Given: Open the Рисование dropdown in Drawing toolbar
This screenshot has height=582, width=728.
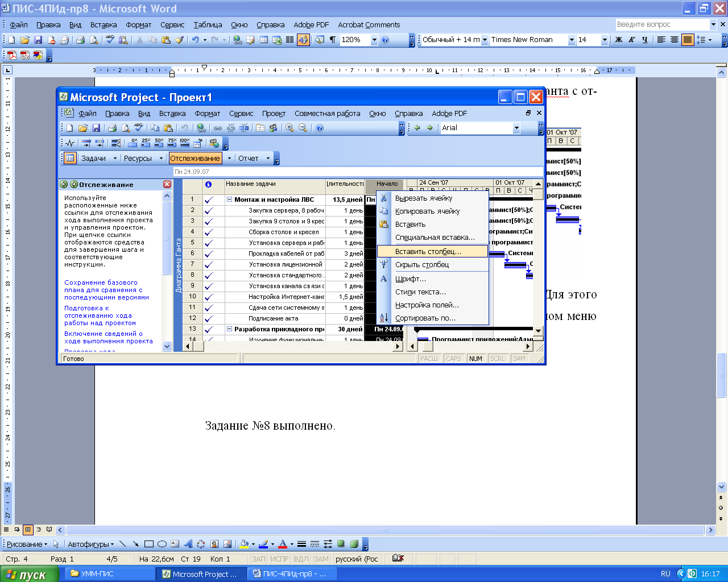Looking at the screenshot, I should [27, 544].
